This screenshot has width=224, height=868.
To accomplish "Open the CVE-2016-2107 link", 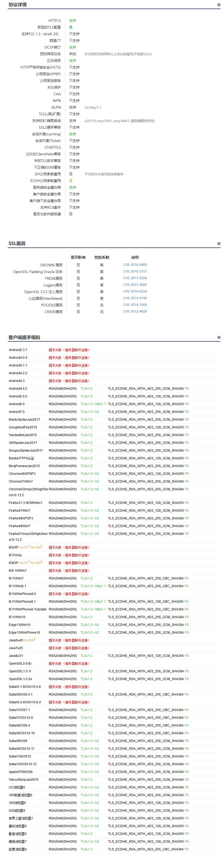I will pyautogui.click(x=135, y=272).
